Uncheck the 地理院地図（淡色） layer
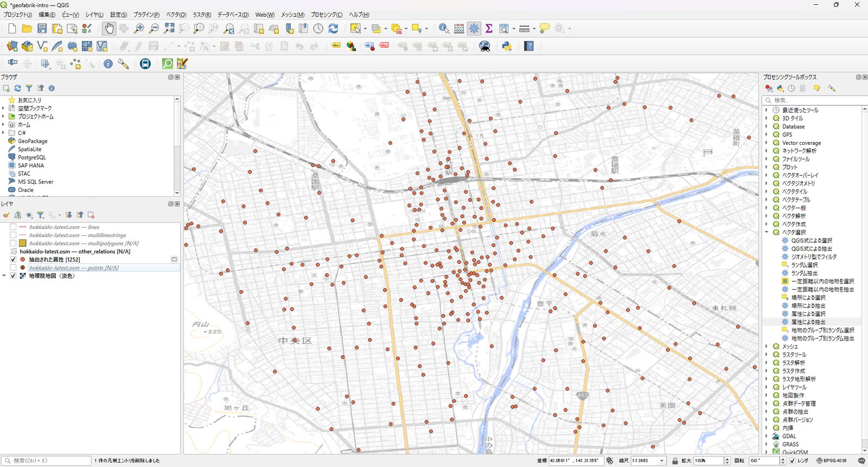 pyautogui.click(x=13, y=276)
